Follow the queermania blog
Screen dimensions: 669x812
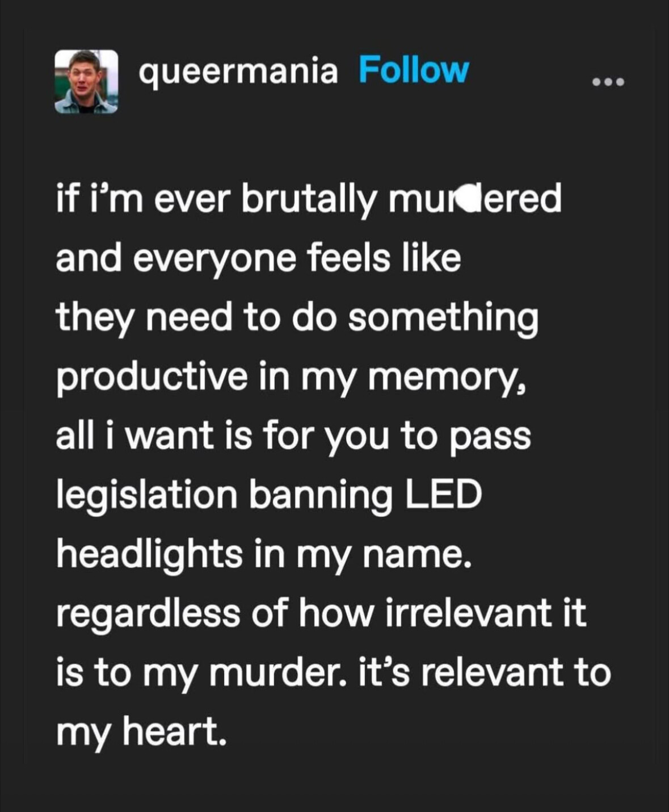tap(414, 71)
